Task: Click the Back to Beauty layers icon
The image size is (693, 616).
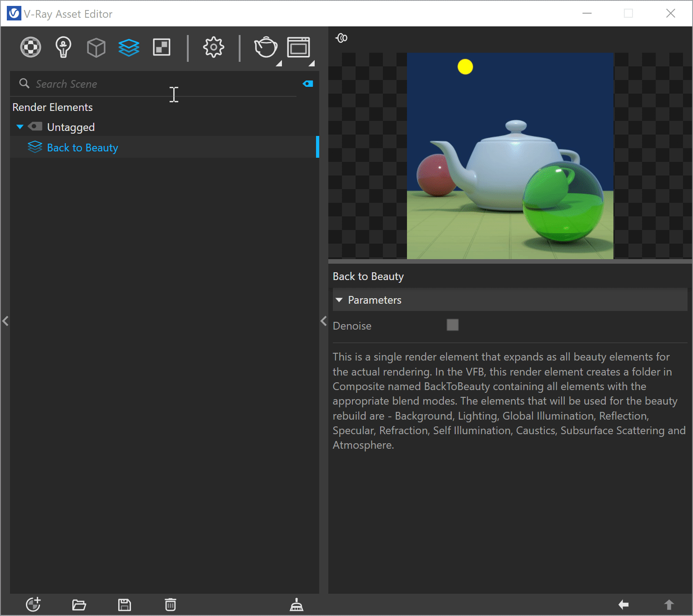Action: [35, 147]
